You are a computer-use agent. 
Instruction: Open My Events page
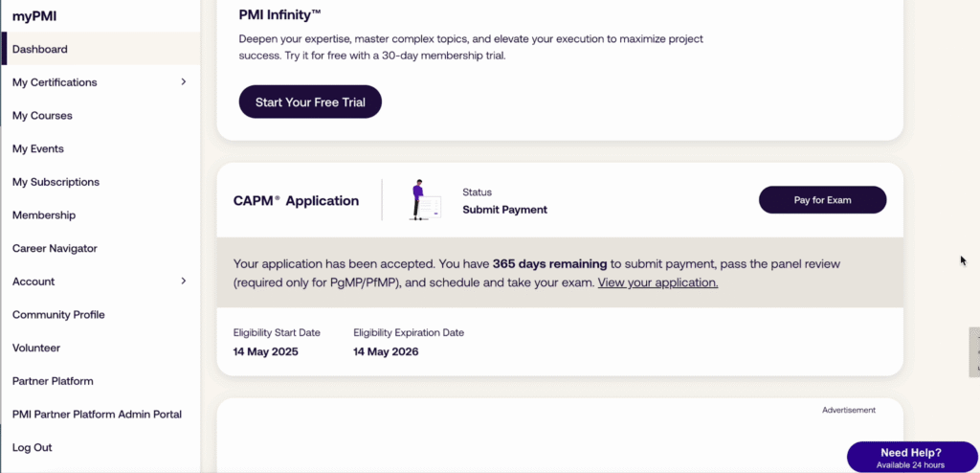[x=38, y=148]
